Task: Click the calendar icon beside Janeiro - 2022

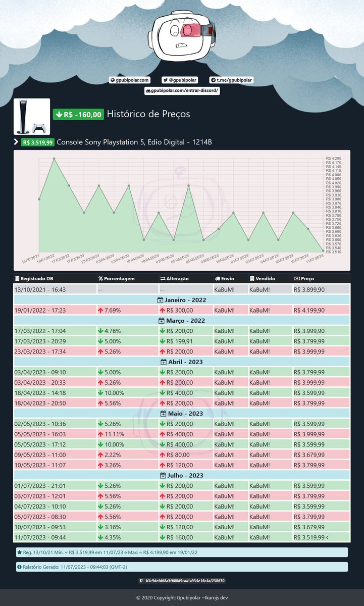Action: [161, 300]
